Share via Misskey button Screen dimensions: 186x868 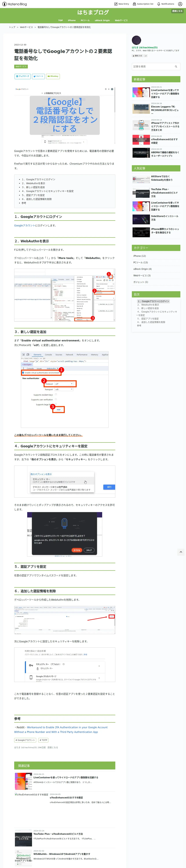point(53,77)
